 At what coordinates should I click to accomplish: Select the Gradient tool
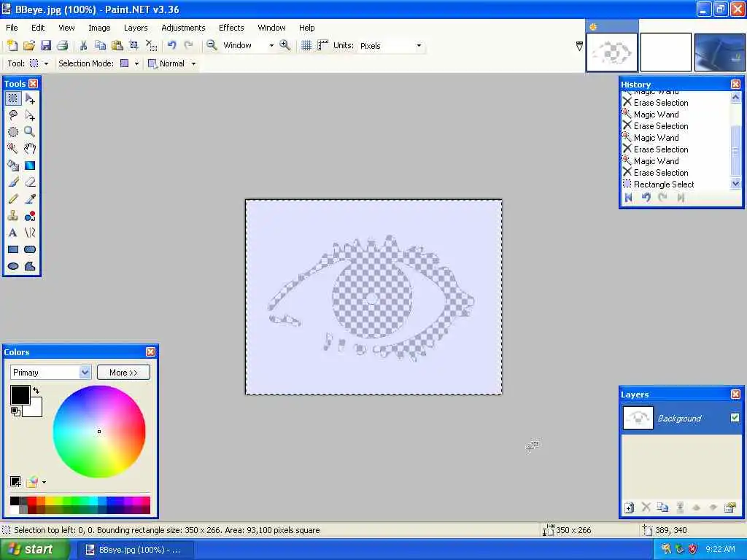[30, 166]
